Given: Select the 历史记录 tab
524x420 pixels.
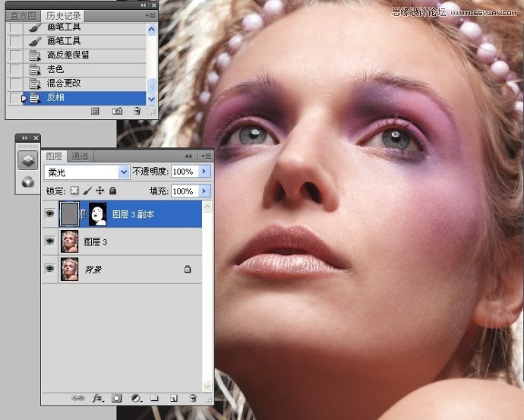Looking at the screenshot, I should (63, 16).
